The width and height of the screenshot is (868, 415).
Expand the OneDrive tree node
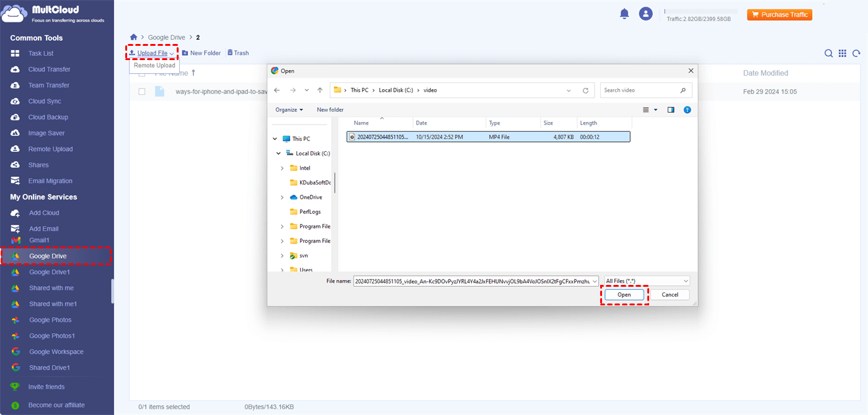click(x=282, y=198)
